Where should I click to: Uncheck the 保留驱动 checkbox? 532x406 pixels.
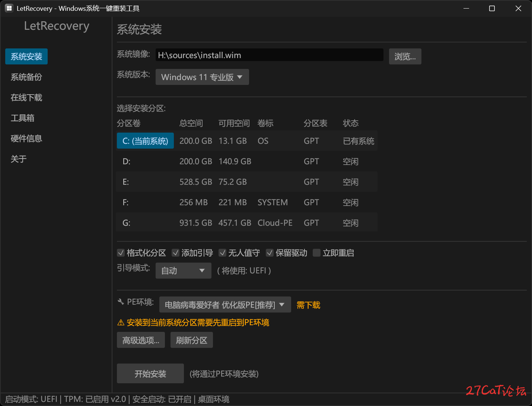(270, 253)
